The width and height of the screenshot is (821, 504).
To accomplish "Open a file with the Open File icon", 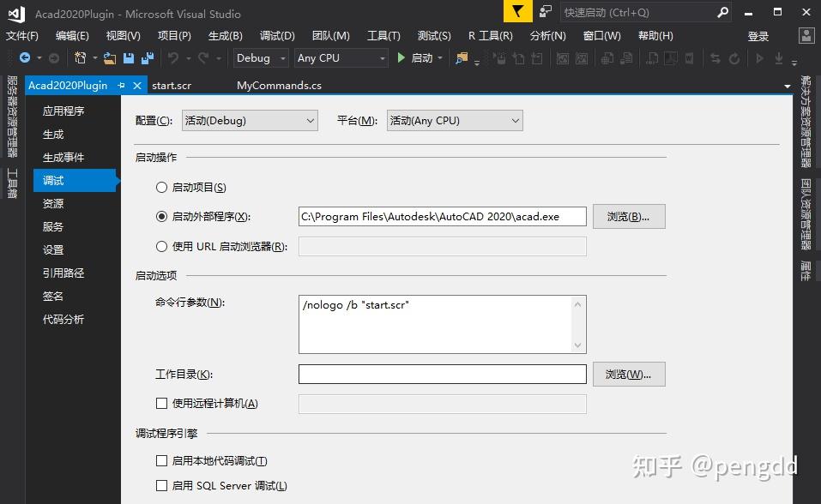I will coord(110,58).
